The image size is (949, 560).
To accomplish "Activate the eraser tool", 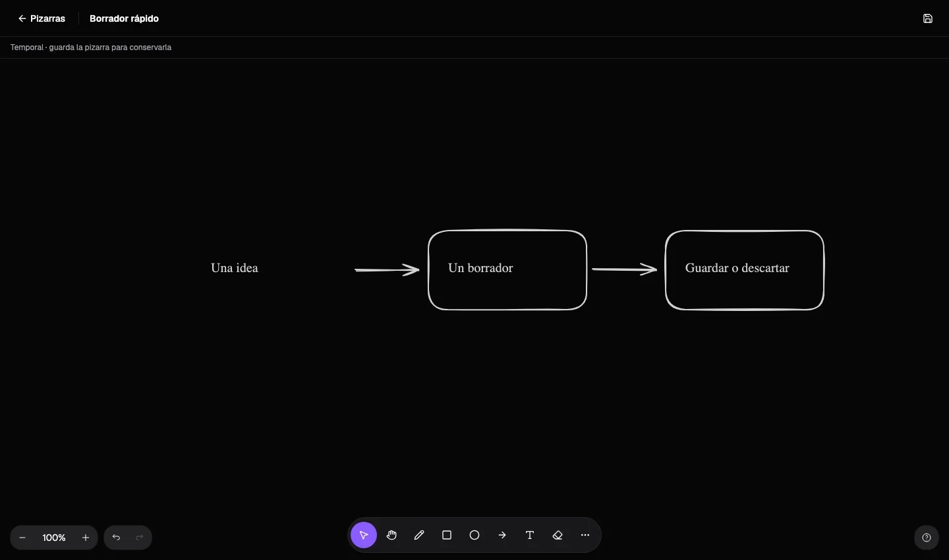I will (x=558, y=536).
